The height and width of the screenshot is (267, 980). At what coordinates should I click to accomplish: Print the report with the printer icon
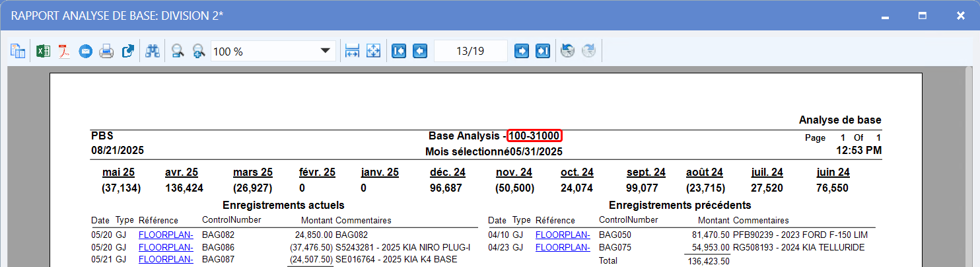106,51
